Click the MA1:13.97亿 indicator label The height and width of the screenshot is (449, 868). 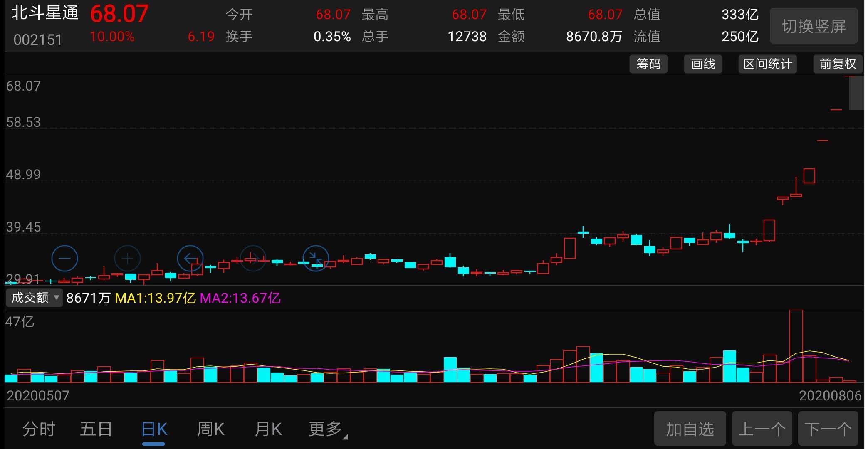[155, 298]
